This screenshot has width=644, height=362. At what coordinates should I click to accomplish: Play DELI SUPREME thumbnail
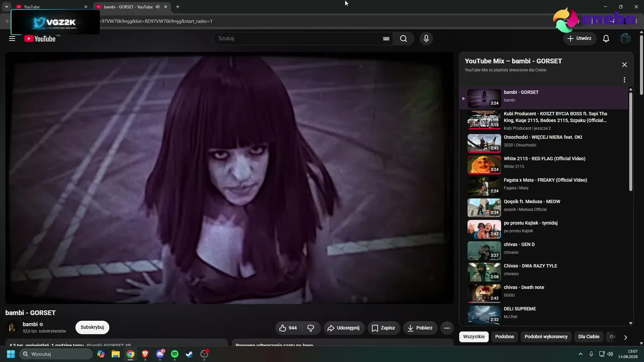click(x=484, y=314)
